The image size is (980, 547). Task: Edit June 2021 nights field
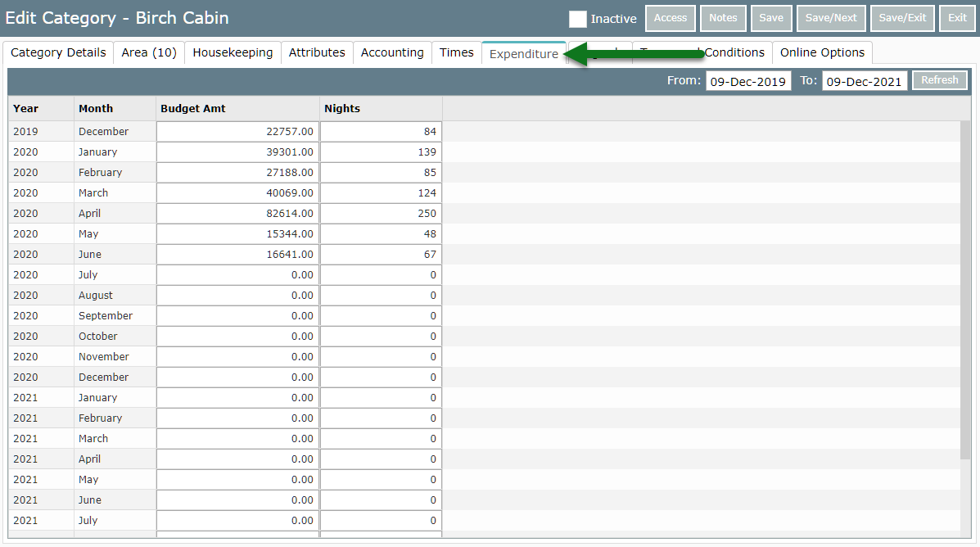[x=381, y=500]
